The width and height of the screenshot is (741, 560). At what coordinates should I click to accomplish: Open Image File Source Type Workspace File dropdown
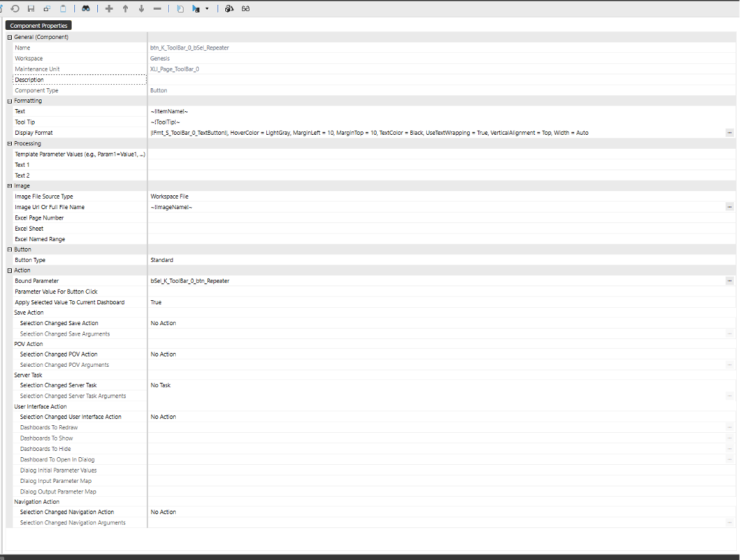(441, 197)
